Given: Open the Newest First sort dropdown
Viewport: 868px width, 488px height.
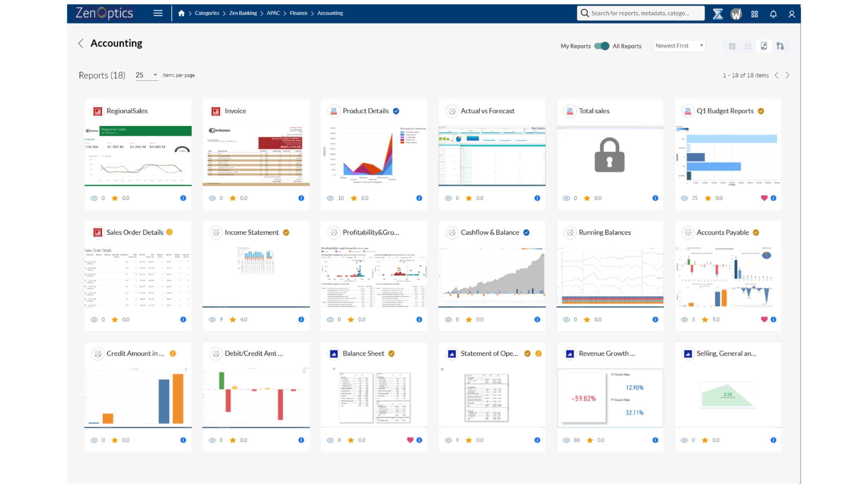Looking at the screenshot, I should coord(679,46).
